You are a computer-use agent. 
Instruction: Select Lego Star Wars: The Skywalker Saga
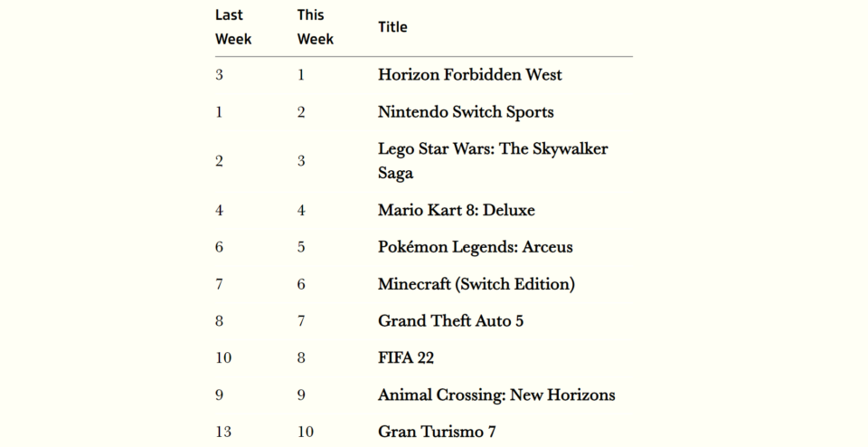[493, 161]
